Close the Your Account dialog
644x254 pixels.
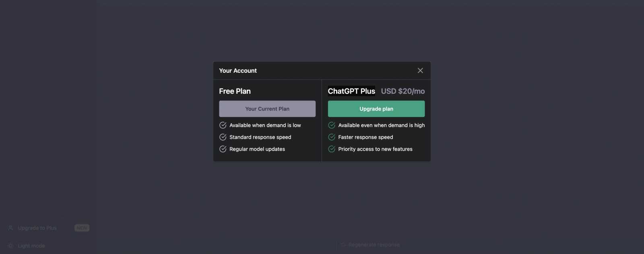tap(420, 71)
